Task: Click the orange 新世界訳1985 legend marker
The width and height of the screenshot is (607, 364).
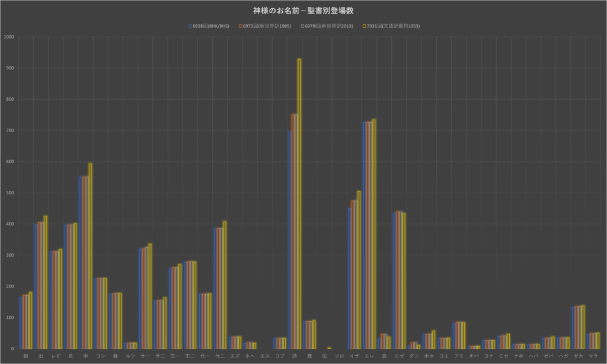Action: tap(240, 26)
